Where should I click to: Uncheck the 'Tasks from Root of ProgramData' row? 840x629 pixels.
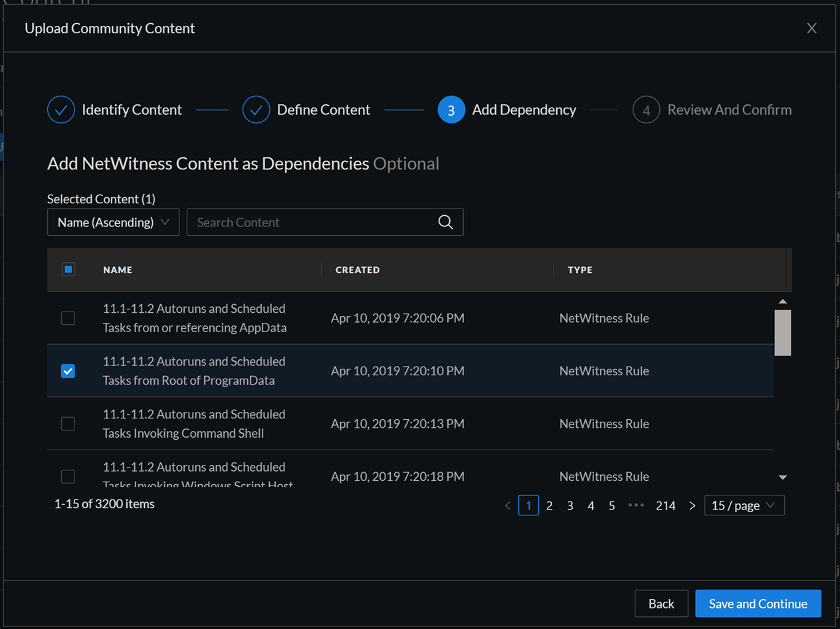tap(68, 371)
